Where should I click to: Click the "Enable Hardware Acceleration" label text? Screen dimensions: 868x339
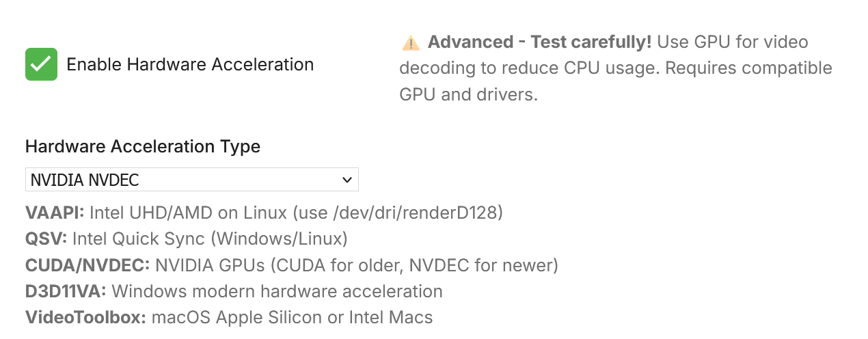(190, 65)
